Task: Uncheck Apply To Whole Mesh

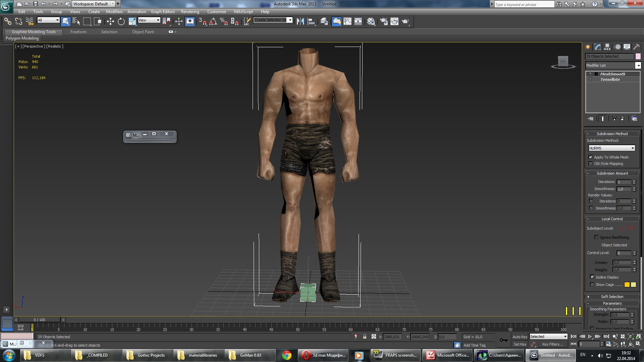Action: point(591,157)
